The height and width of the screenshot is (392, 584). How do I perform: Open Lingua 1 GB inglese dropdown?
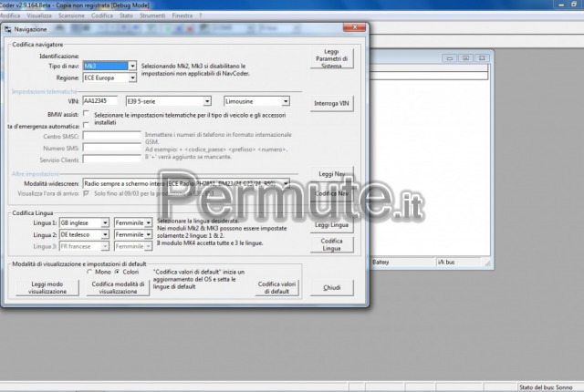click(105, 222)
